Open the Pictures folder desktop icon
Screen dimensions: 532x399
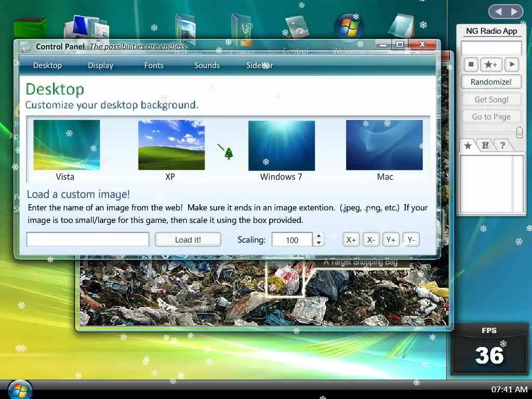coord(185,28)
